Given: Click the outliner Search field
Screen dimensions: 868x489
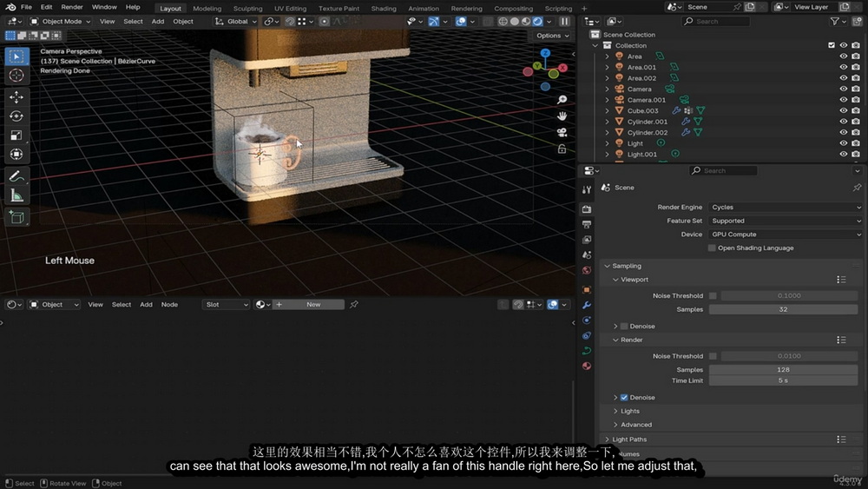Looking at the screenshot, I should [716, 22].
